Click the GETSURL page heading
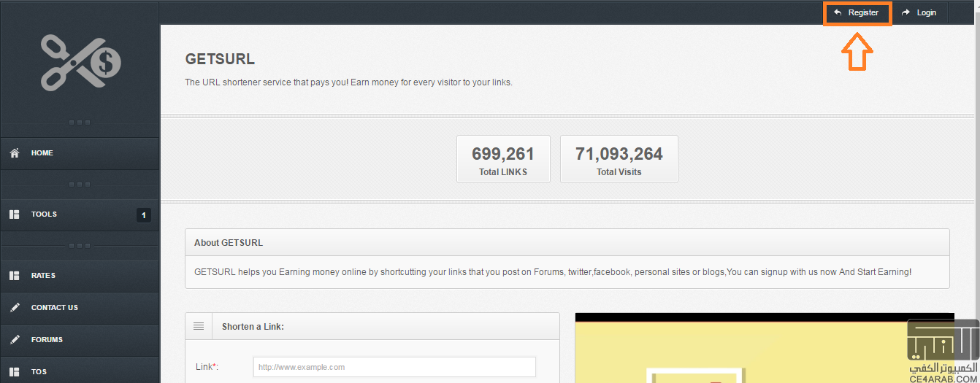Image resolution: width=980 pixels, height=383 pixels. (x=220, y=60)
